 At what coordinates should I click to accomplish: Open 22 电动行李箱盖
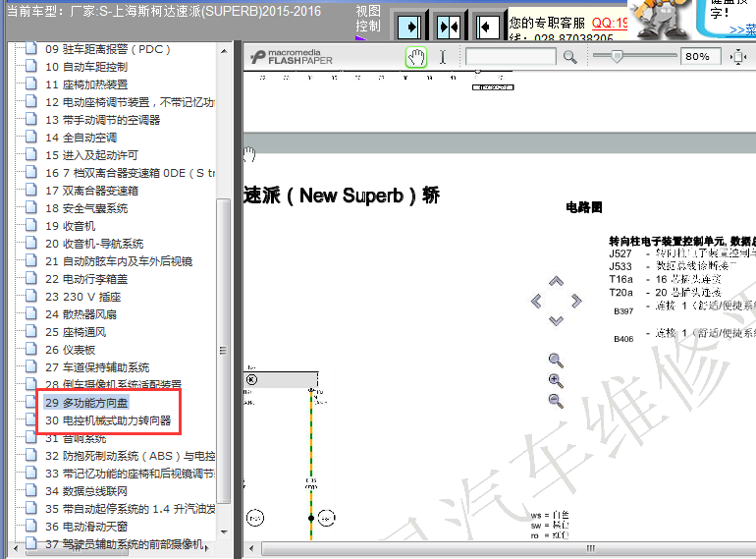[86, 279]
